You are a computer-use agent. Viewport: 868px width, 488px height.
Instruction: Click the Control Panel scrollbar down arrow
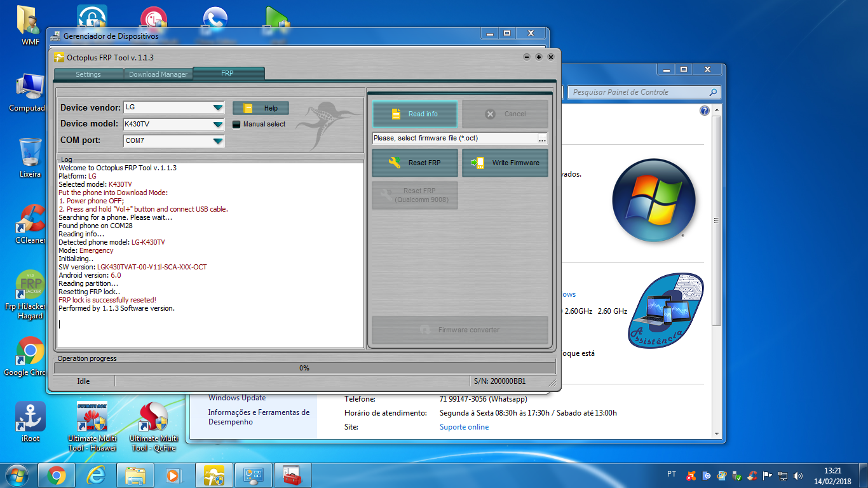pos(717,433)
